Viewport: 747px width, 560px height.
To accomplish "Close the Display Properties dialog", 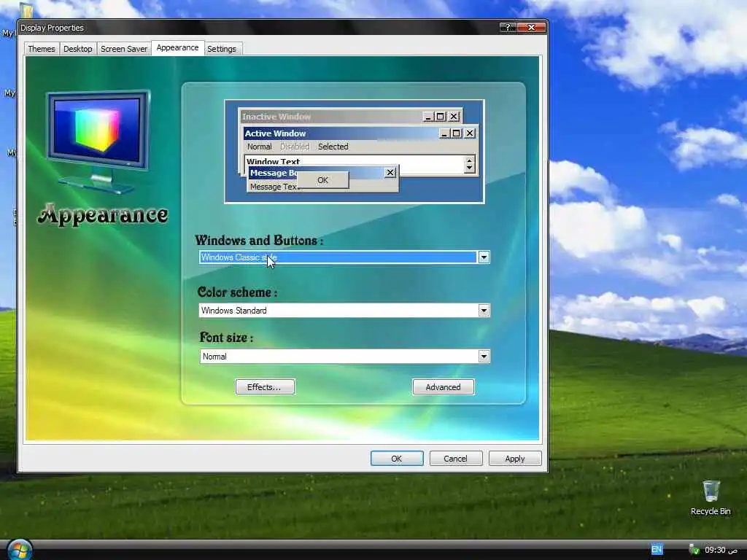I will tap(532, 28).
